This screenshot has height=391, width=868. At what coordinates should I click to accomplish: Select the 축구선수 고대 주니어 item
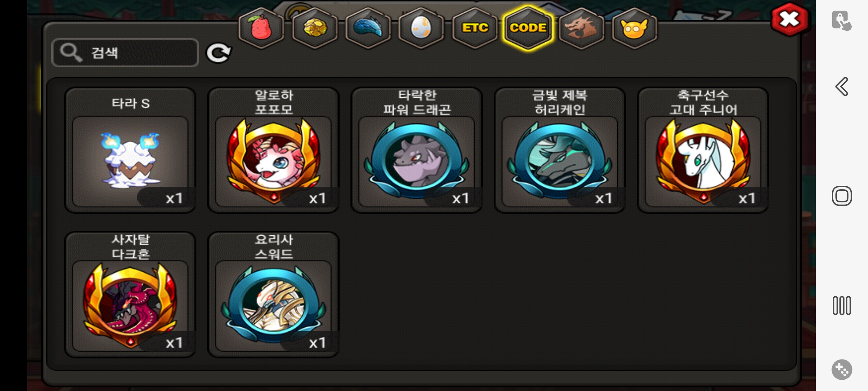(703, 150)
